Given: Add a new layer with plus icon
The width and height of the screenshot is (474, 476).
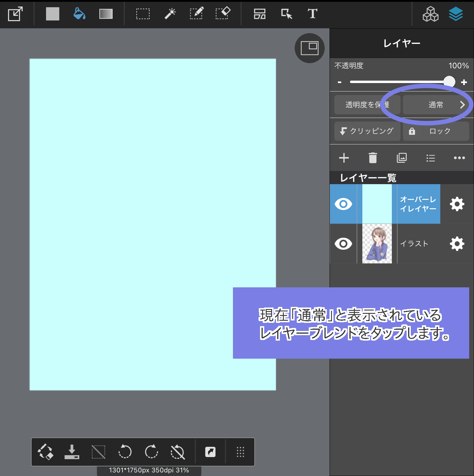Looking at the screenshot, I should [344, 158].
